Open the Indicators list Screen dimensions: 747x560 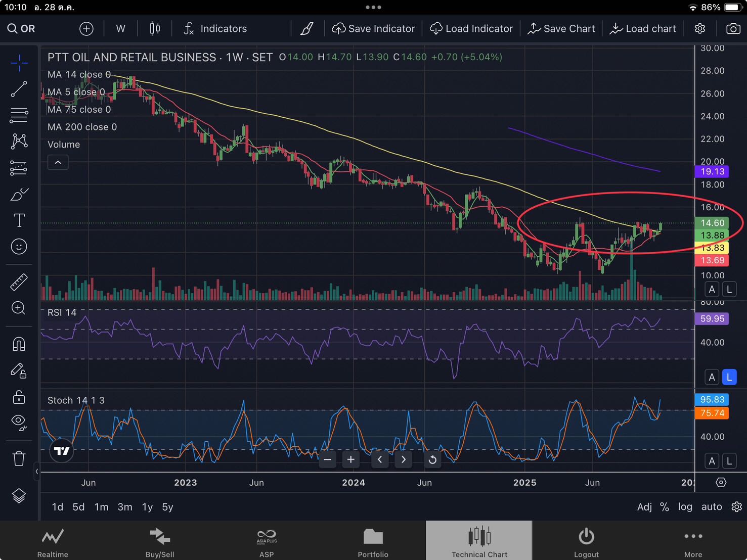tap(215, 29)
